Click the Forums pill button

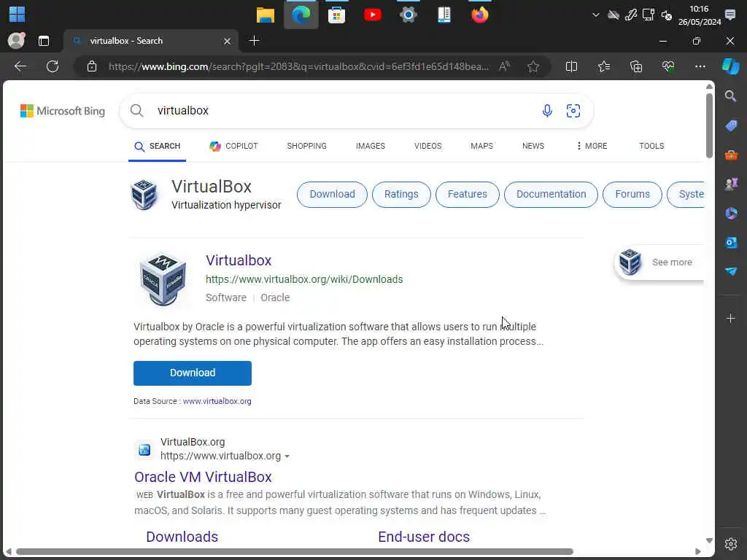click(x=632, y=194)
